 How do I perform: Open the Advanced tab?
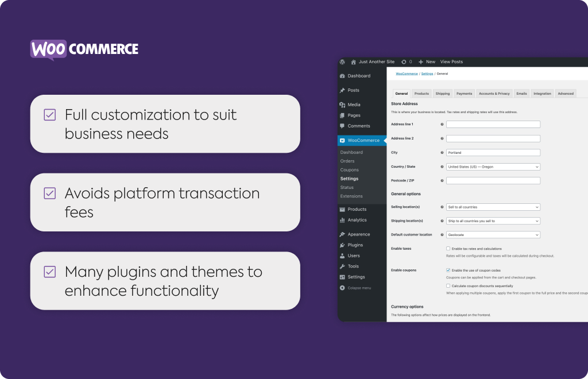coord(566,94)
